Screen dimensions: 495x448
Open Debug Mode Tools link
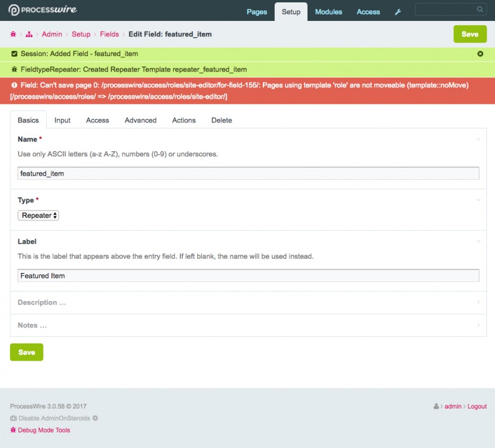pos(44,430)
